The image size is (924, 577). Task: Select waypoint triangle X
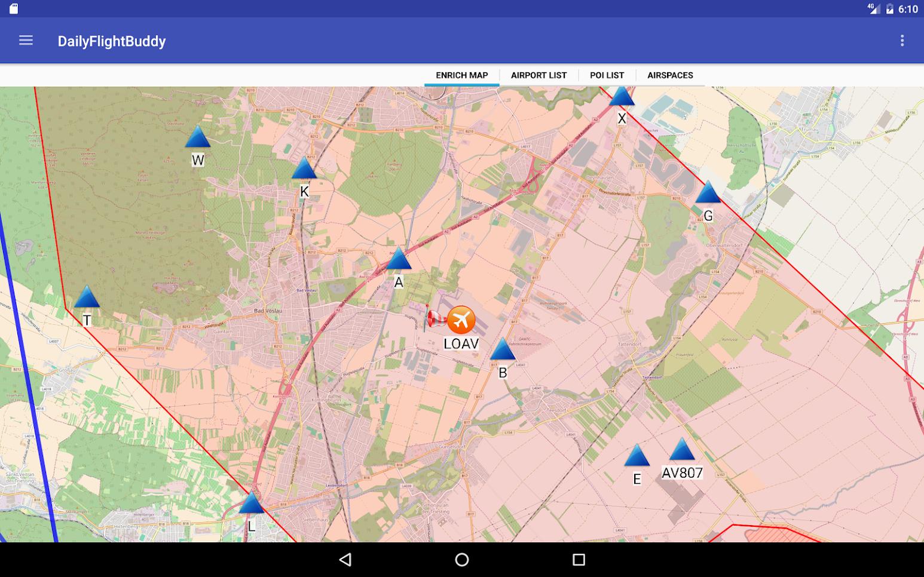(x=622, y=96)
